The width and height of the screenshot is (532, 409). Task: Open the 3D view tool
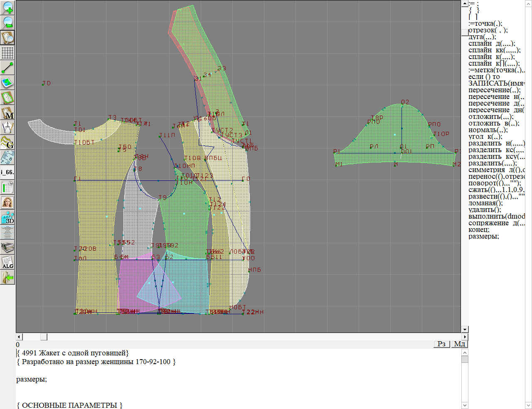[7, 217]
